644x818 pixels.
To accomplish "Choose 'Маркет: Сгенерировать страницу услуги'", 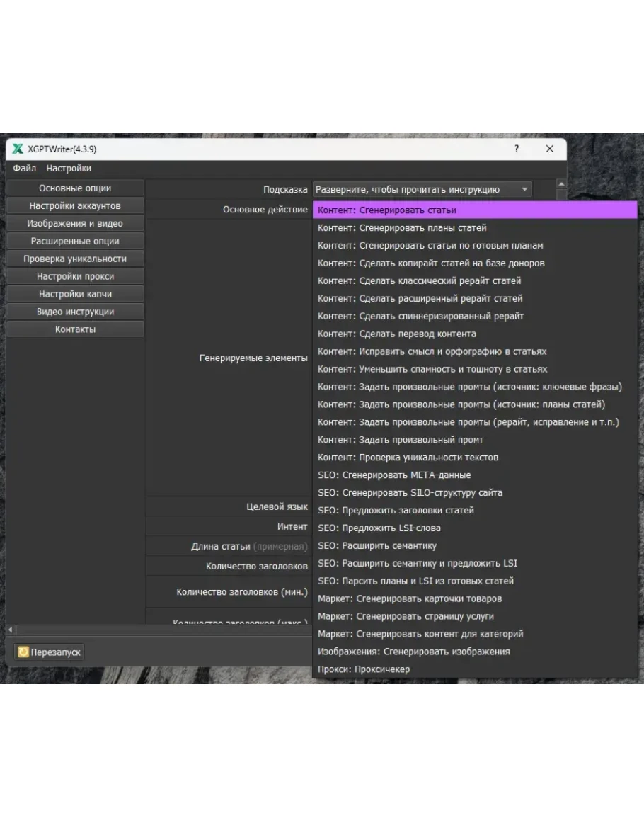I will coord(475,617).
